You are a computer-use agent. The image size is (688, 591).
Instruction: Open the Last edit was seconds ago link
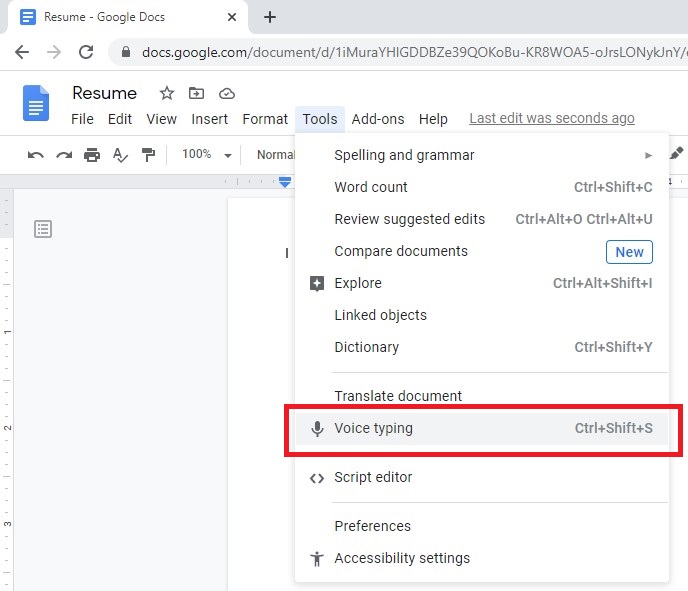[551, 118]
